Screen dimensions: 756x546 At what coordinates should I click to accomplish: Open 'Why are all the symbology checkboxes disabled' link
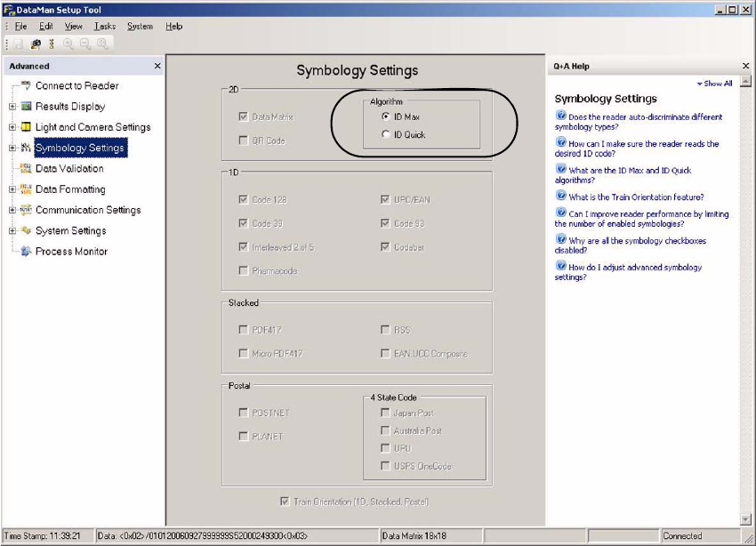click(x=631, y=245)
